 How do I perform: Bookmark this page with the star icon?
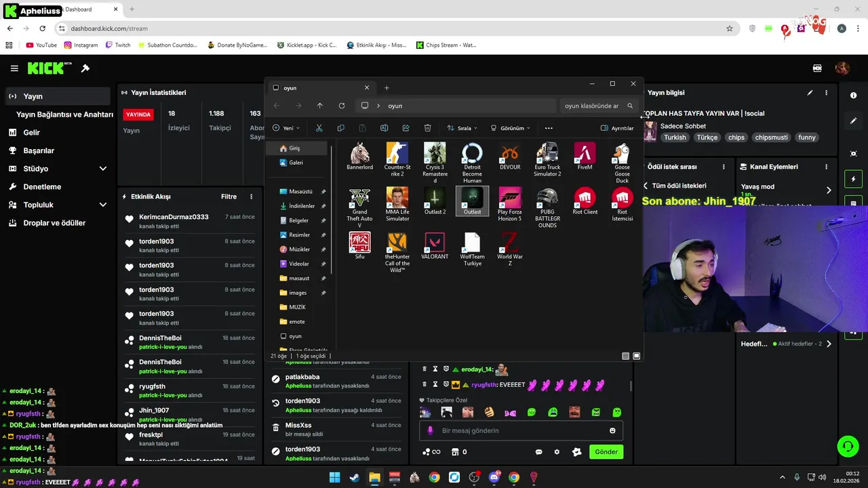tap(730, 28)
